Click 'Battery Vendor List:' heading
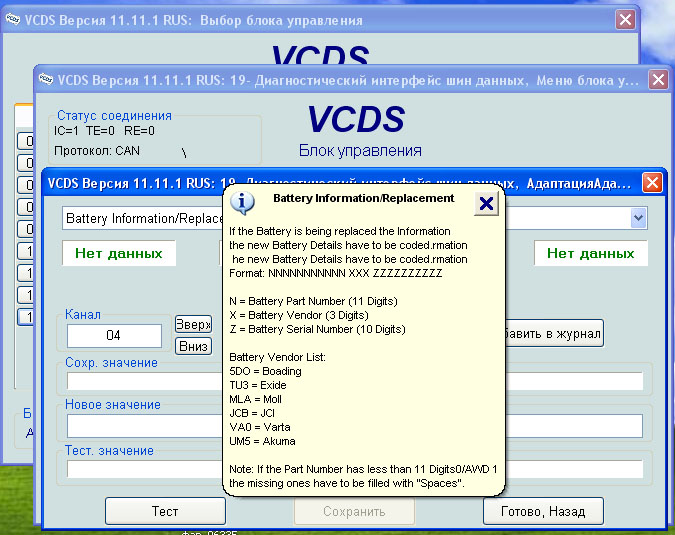The image size is (675, 535). click(x=277, y=357)
